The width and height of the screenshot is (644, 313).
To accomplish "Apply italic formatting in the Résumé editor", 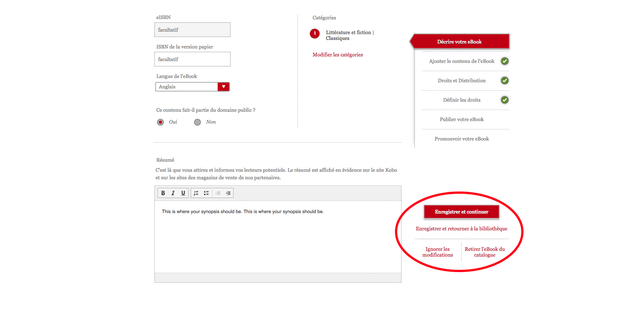I will [x=173, y=193].
